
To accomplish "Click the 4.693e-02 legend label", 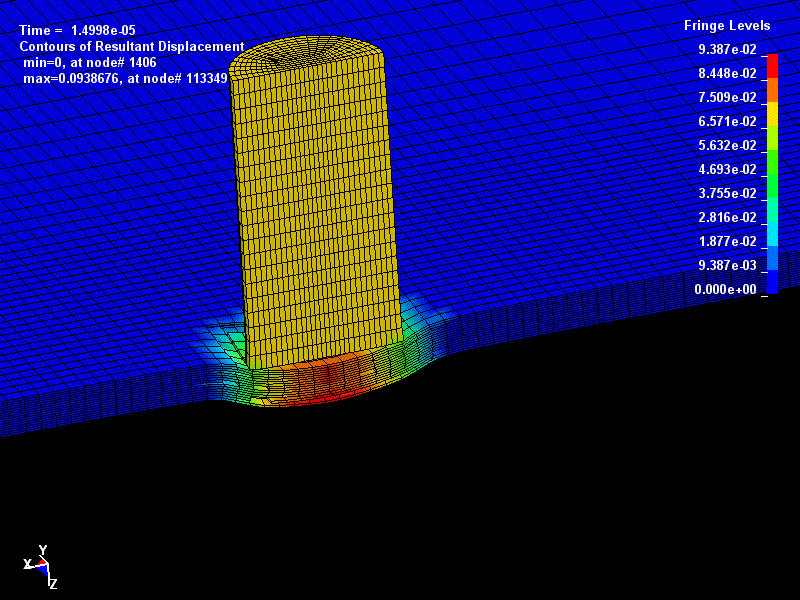I will click(728, 167).
